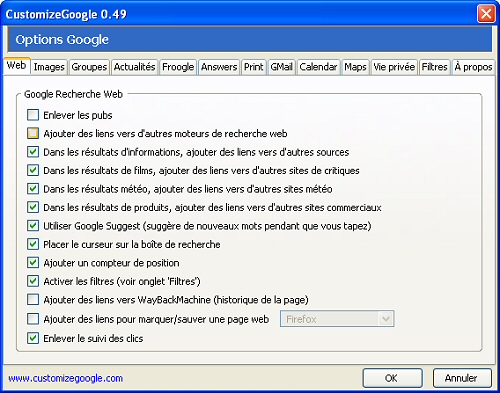The height and width of the screenshot is (393, 500).
Task: Click the 'Options Google' header text
Action: (x=62, y=40)
